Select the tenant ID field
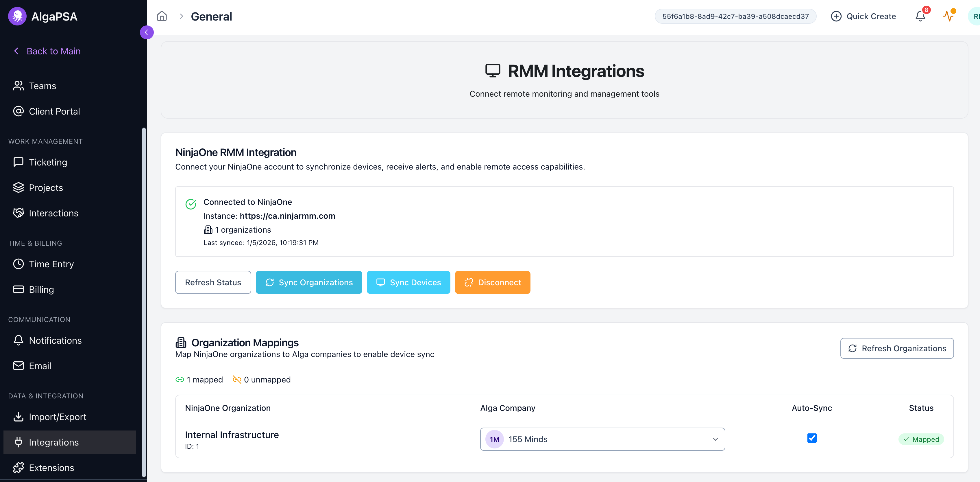Viewport: 980px width, 482px height. [x=735, y=16]
